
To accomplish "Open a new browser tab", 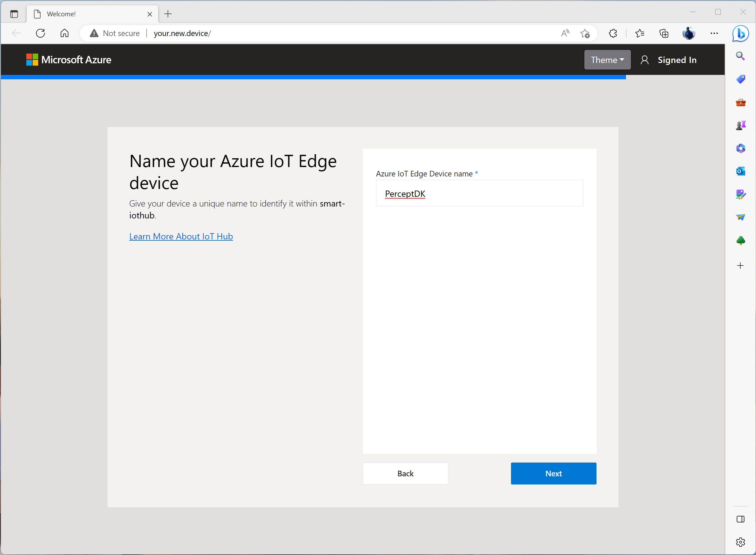I will (x=168, y=14).
